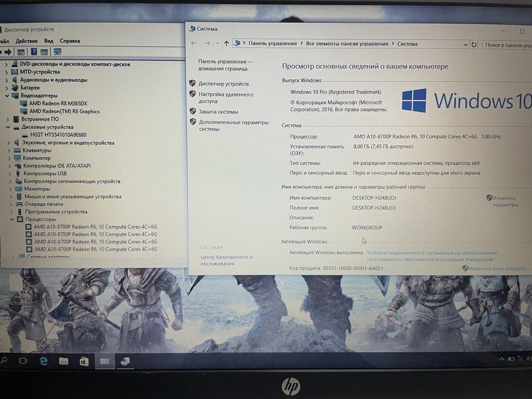
Task: Select AMD Radeon(TM) R6 Graphics device
Action: (x=64, y=111)
